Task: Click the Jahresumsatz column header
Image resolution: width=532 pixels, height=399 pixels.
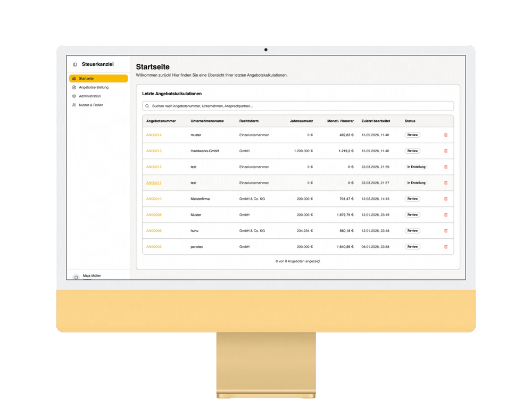Action: pos(301,121)
